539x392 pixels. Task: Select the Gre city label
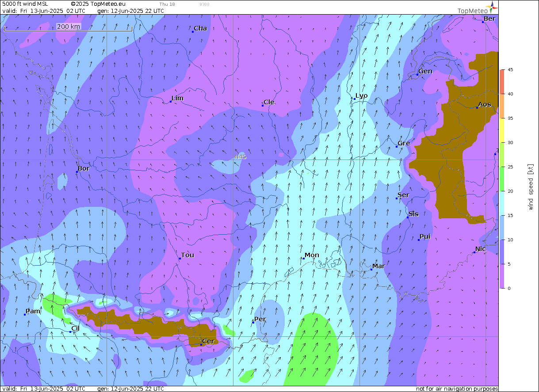[x=404, y=143]
